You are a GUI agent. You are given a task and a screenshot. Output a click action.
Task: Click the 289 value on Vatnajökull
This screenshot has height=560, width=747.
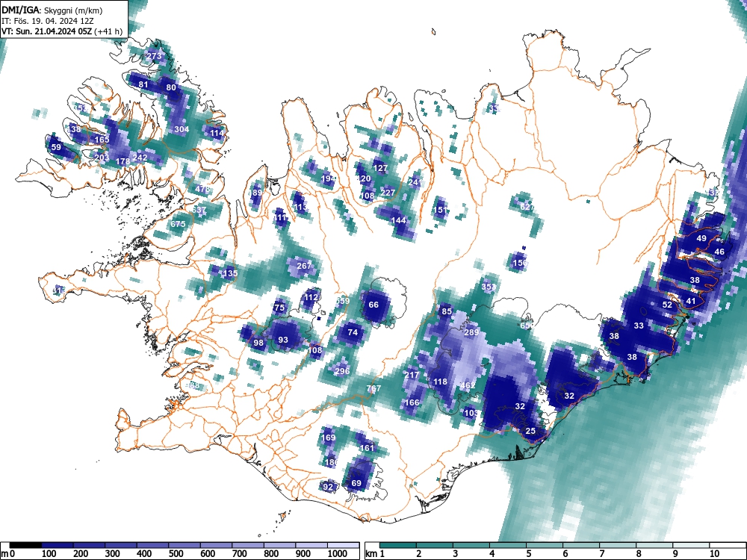[471, 332]
